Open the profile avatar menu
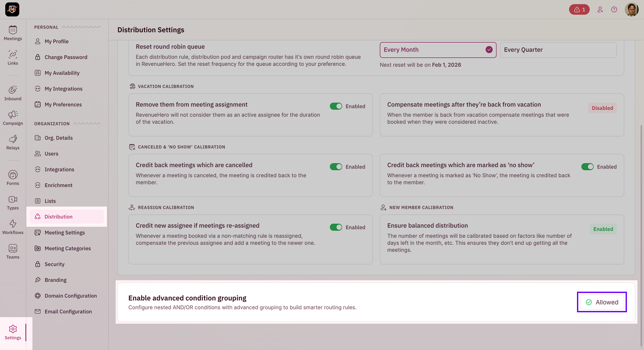644x350 pixels. click(631, 9)
